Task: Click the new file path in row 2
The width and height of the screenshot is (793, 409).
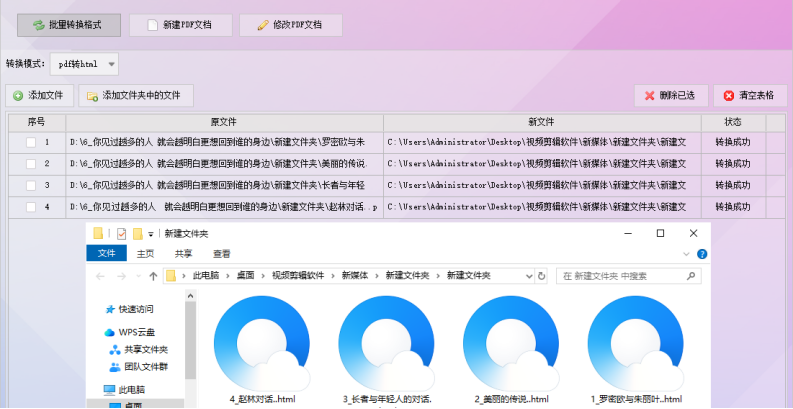Action: pos(537,164)
